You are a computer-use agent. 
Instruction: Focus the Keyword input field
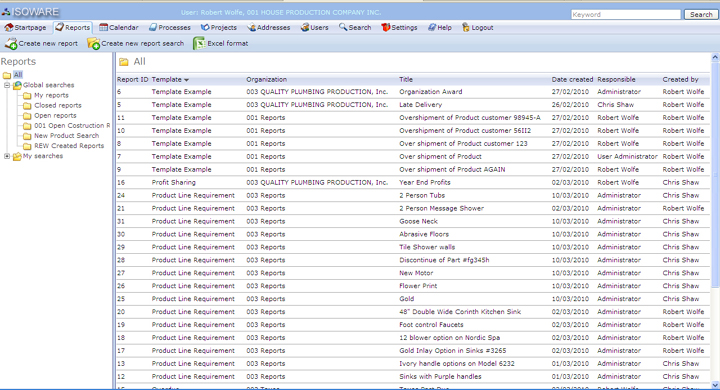pos(626,14)
